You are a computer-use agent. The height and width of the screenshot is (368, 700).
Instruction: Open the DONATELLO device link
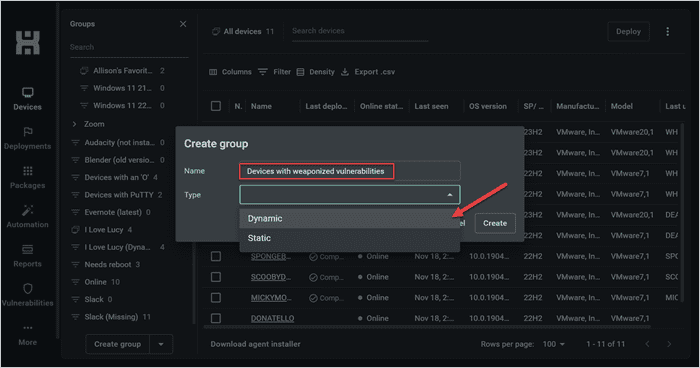[x=272, y=318]
